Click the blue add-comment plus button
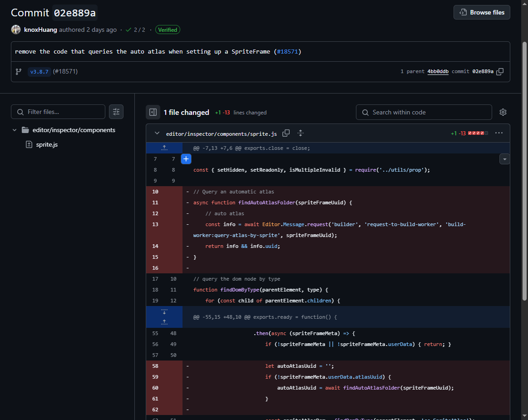This screenshot has width=528, height=420. click(186, 159)
